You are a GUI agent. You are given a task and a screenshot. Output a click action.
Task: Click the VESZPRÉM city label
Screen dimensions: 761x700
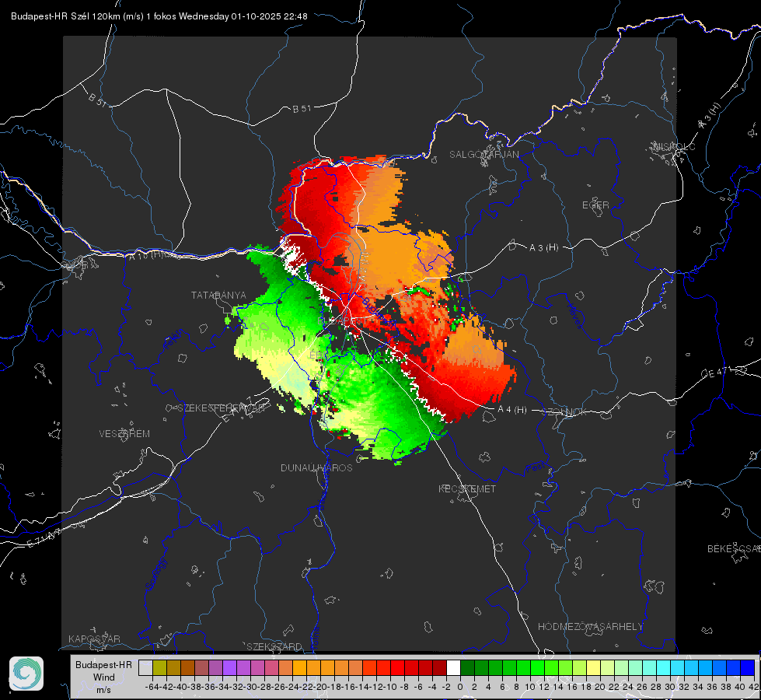[x=124, y=434]
